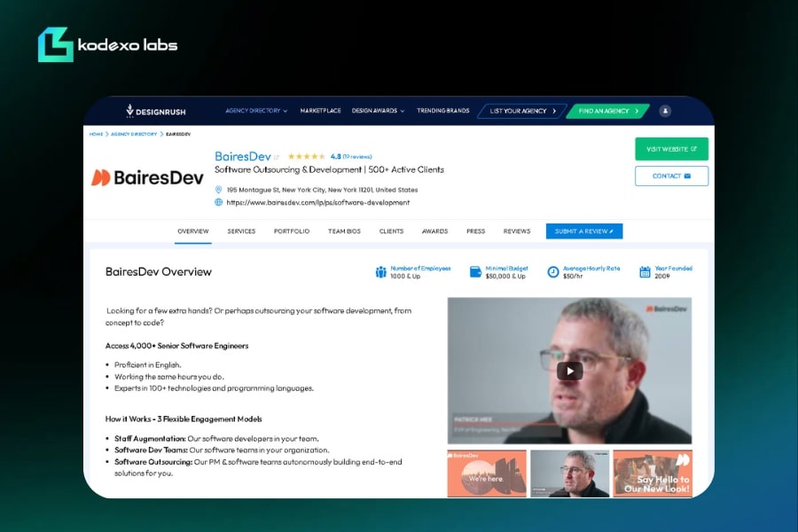Click the 'Proficient in English' bullet
The height and width of the screenshot is (532, 798).
[147, 364]
